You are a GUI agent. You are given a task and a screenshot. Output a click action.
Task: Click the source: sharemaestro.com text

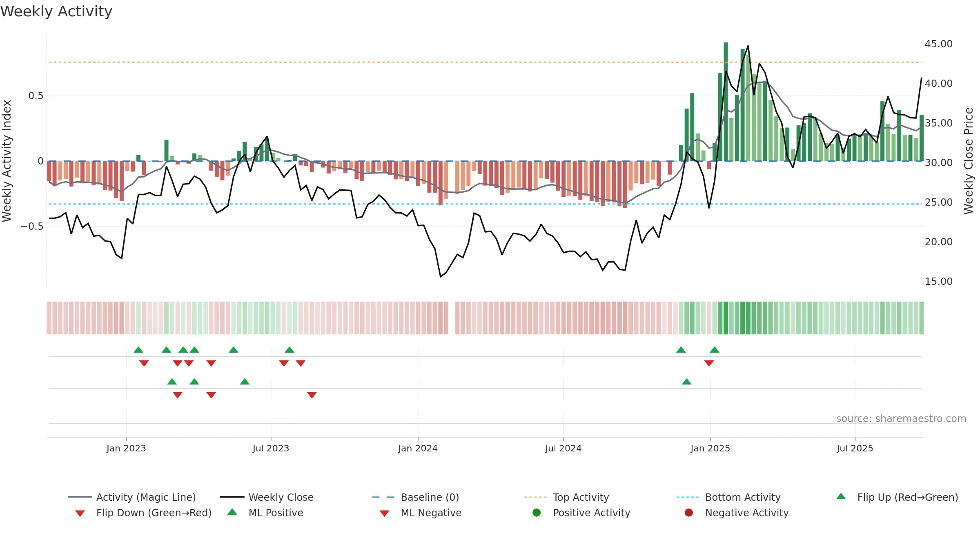tap(901, 418)
